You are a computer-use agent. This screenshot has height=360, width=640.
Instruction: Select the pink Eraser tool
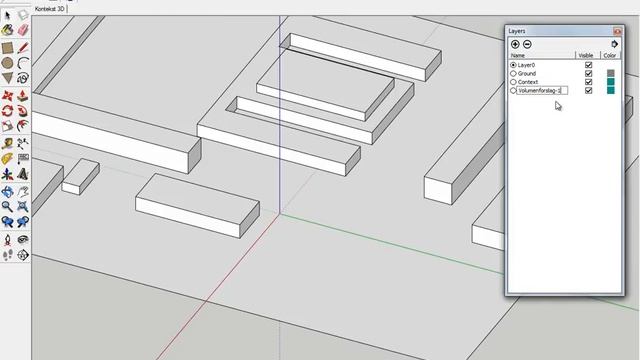23,30
